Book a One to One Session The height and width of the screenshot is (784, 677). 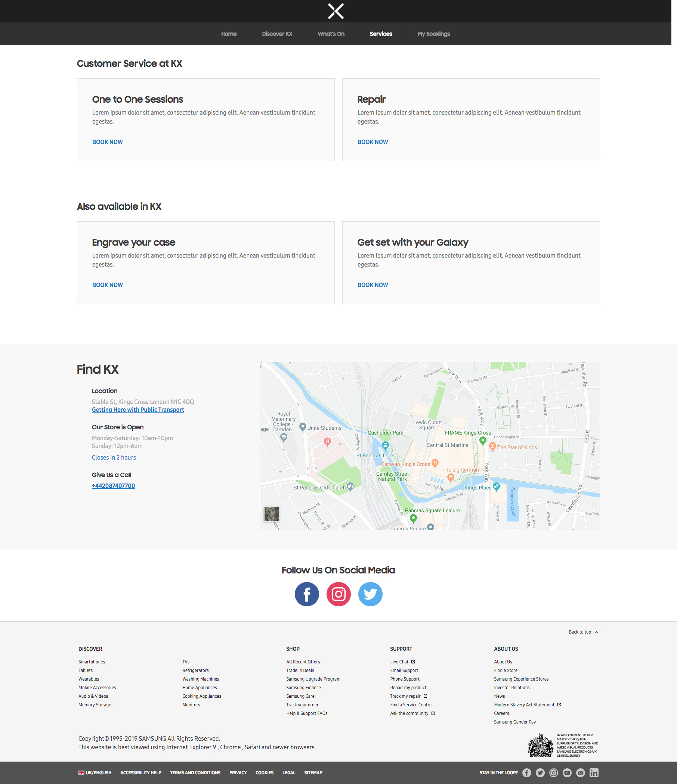108,142
